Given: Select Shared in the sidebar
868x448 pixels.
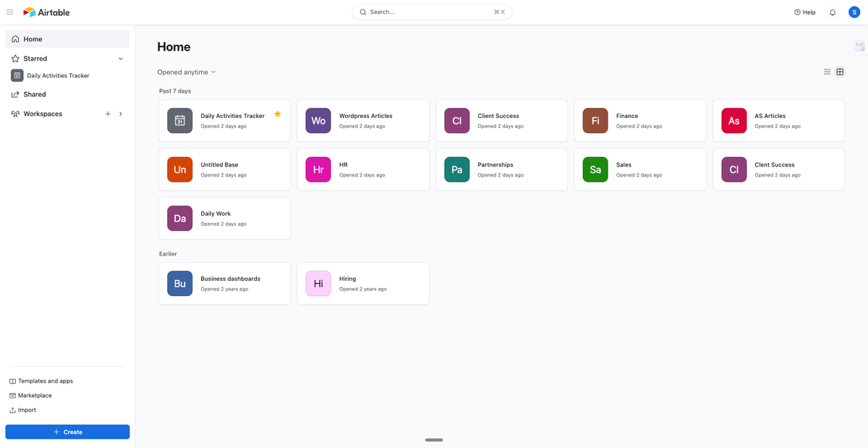Looking at the screenshot, I should [32, 94].
